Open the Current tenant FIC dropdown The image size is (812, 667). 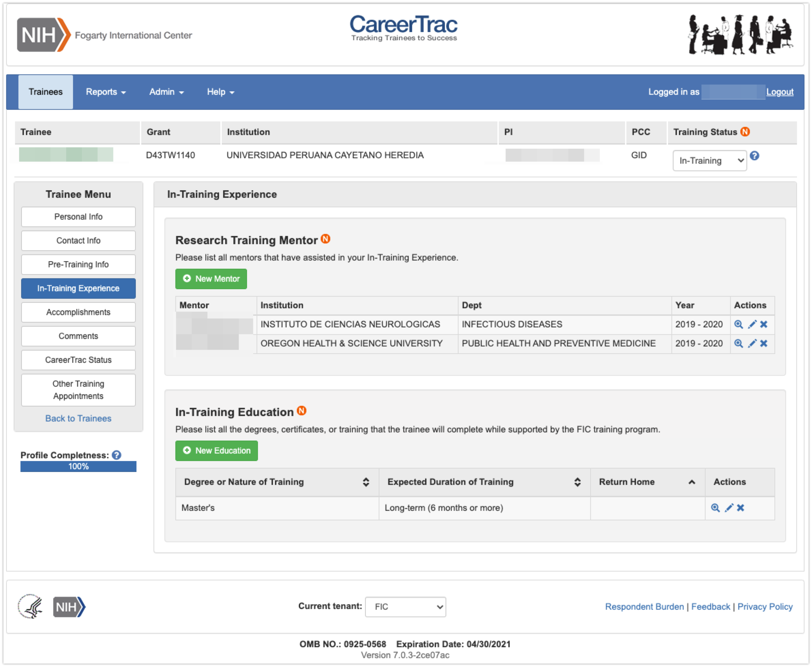405,607
